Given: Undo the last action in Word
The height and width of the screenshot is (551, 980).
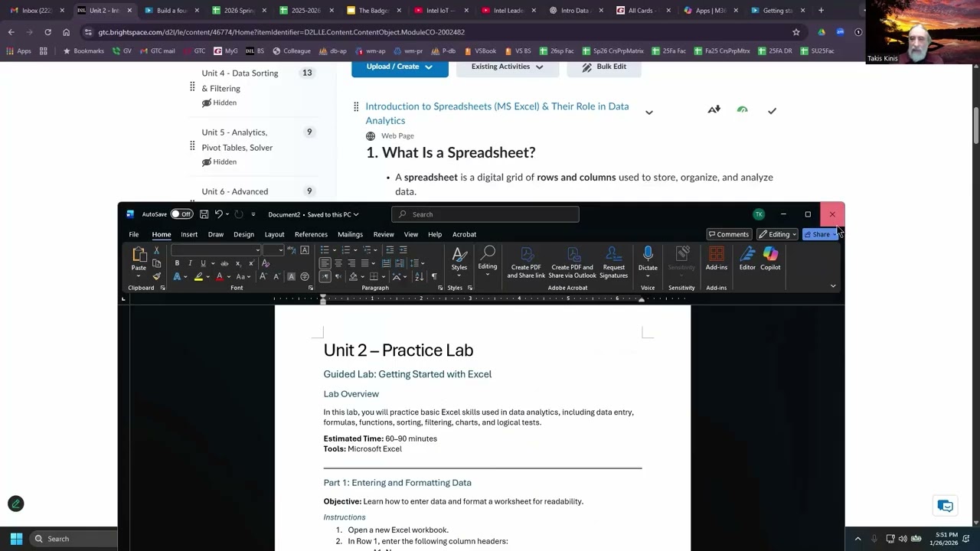Looking at the screenshot, I should pos(218,214).
